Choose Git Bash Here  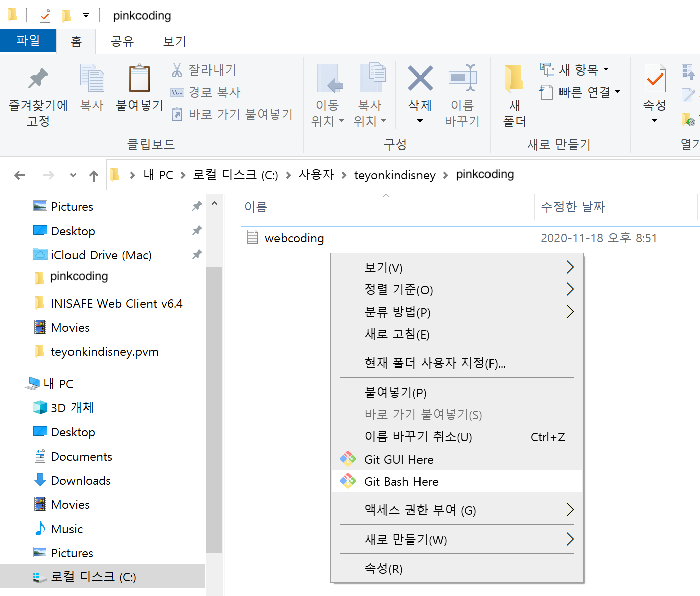(457, 481)
